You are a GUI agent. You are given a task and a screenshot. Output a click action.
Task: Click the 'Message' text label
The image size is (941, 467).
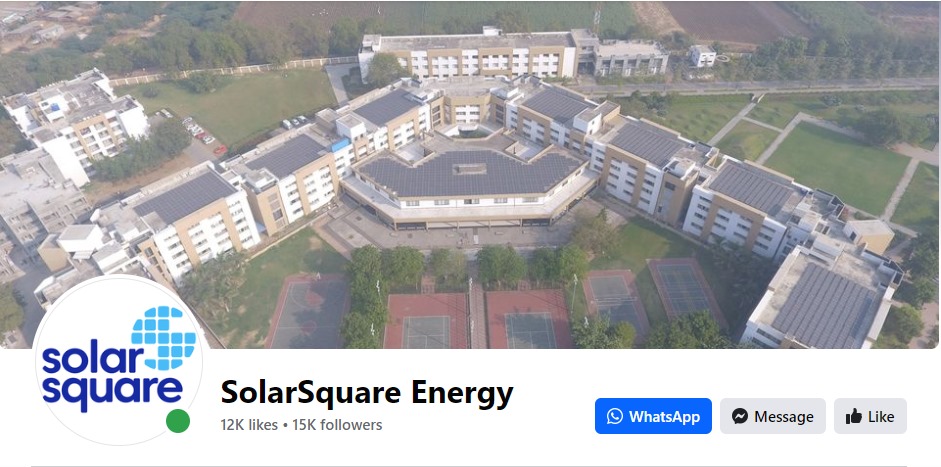784,417
